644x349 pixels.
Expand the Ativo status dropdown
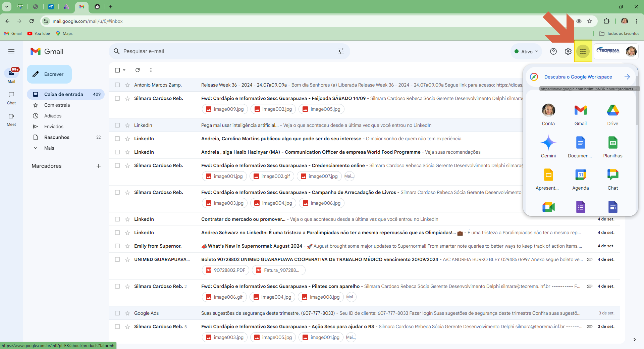[x=526, y=51]
